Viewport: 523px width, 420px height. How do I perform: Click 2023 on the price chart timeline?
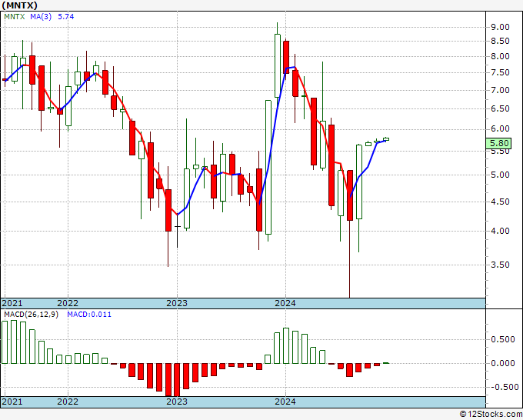pos(177,303)
